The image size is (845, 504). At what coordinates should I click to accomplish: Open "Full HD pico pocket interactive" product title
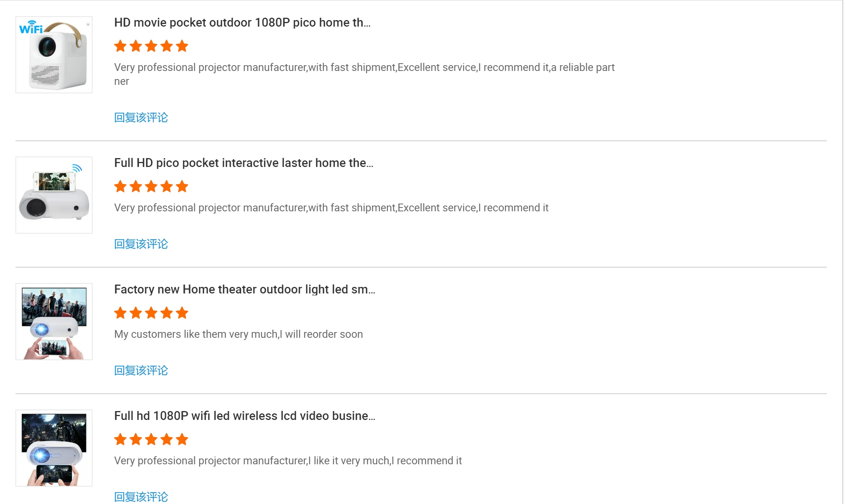coord(243,163)
